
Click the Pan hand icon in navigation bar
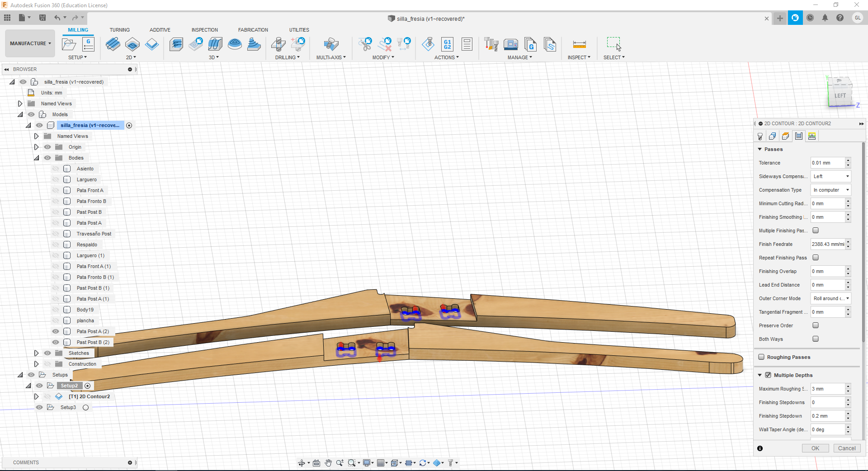[328, 463]
